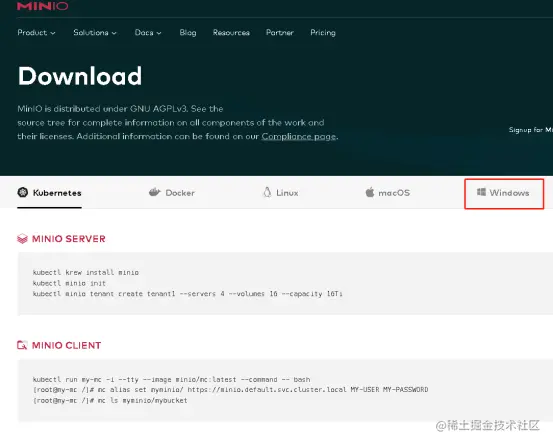Click the Linux penguin icon
553x445 pixels.
tap(267, 192)
